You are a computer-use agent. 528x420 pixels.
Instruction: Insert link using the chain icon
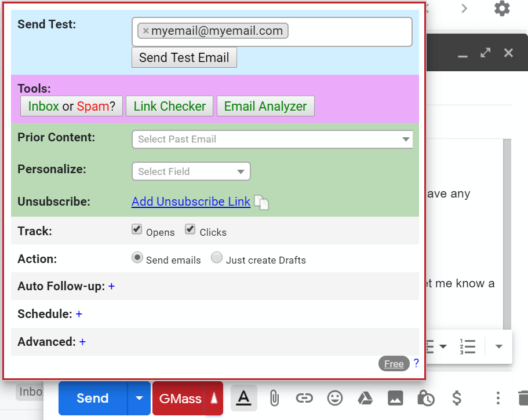tap(304, 399)
